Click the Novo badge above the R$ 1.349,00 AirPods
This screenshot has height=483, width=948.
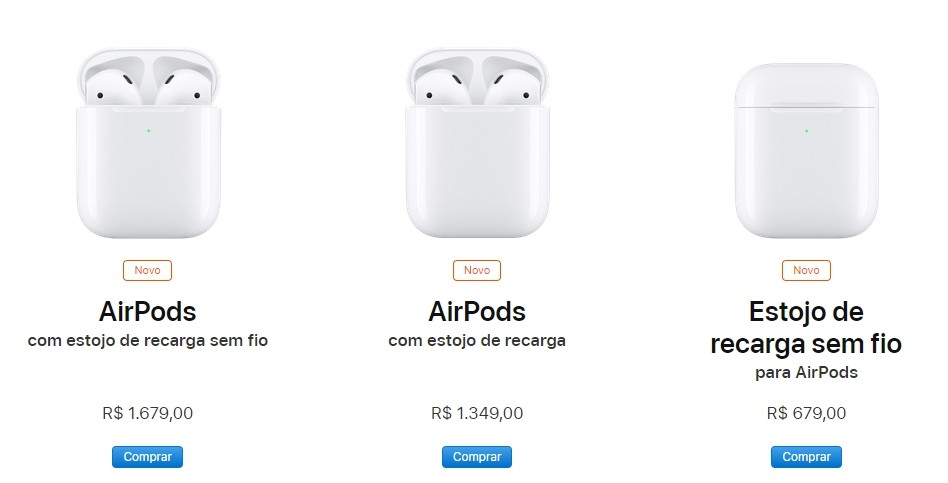coord(477,270)
